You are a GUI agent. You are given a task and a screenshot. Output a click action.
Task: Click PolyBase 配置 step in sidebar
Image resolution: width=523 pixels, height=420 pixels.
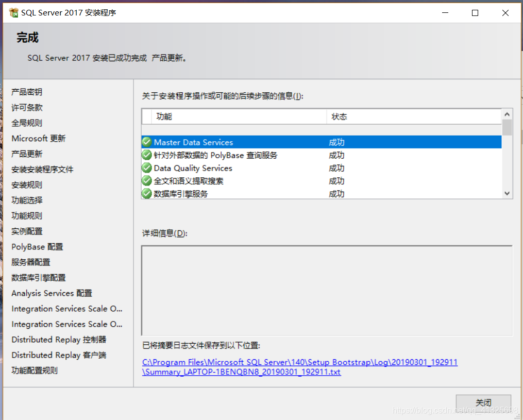point(37,246)
